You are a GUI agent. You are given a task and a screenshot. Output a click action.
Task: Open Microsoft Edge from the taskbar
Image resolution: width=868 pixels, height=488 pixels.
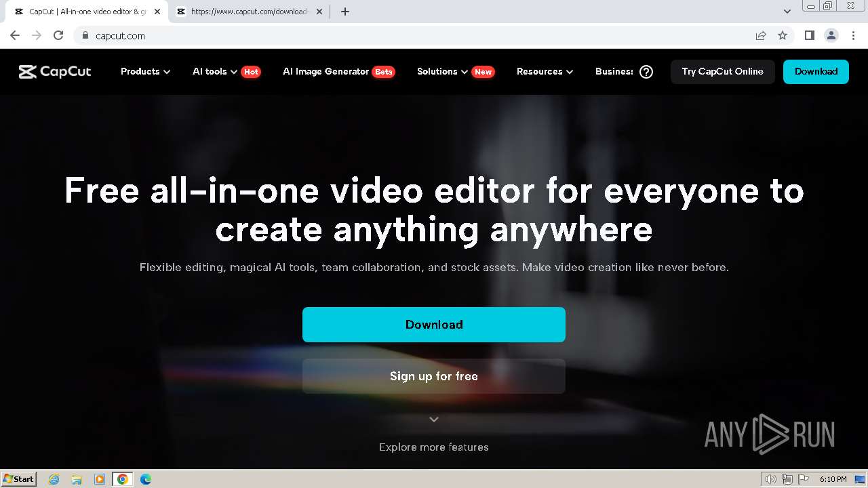[x=146, y=479]
